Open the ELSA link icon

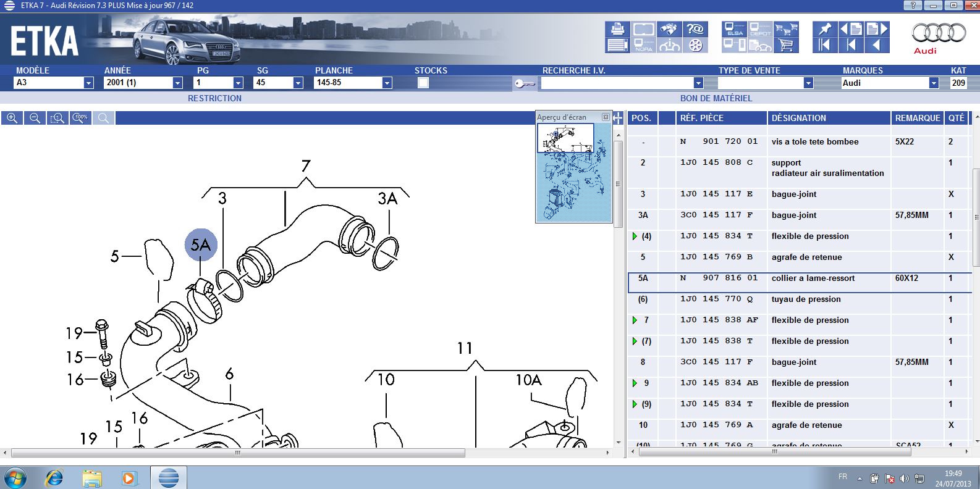pyautogui.click(x=734, y=29)
